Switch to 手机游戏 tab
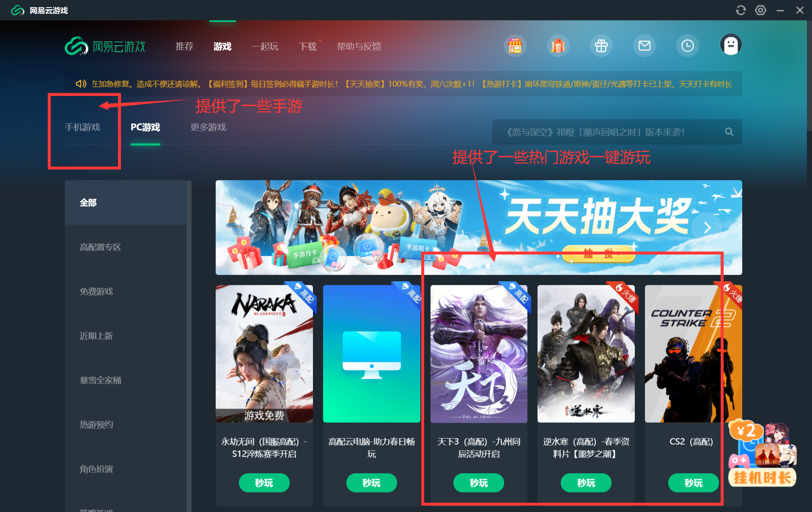The image size is (812, 512). [x=82, y=126]
